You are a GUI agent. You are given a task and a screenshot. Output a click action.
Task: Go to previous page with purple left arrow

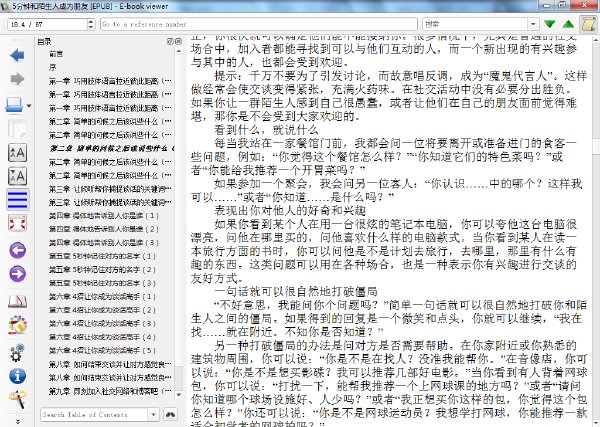pos(17,251)
